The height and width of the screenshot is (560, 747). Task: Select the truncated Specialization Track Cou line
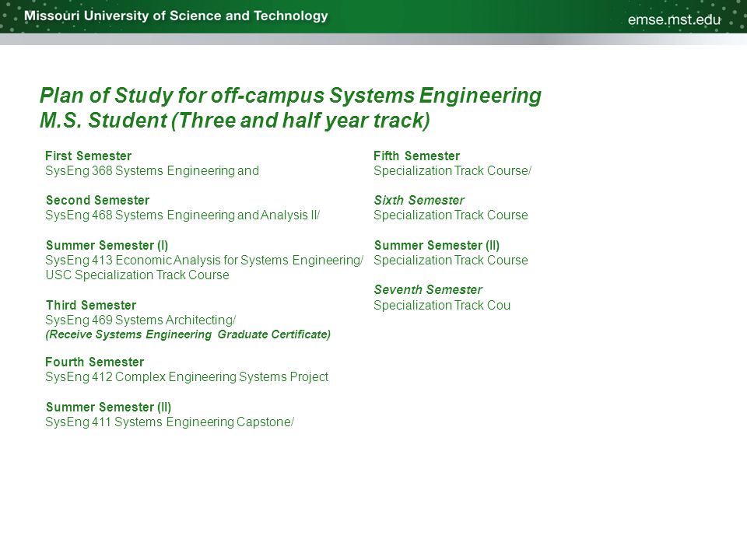tap(442, 305)
